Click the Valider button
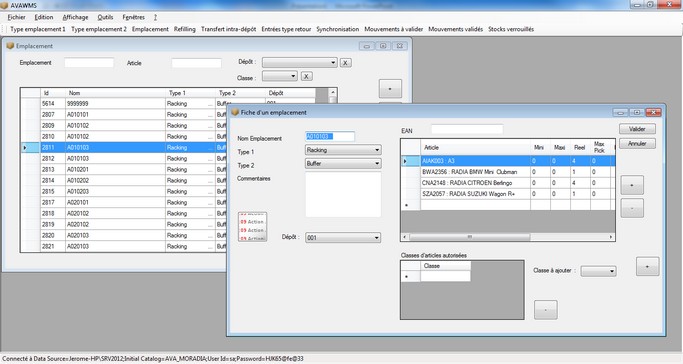 (637, 129)
